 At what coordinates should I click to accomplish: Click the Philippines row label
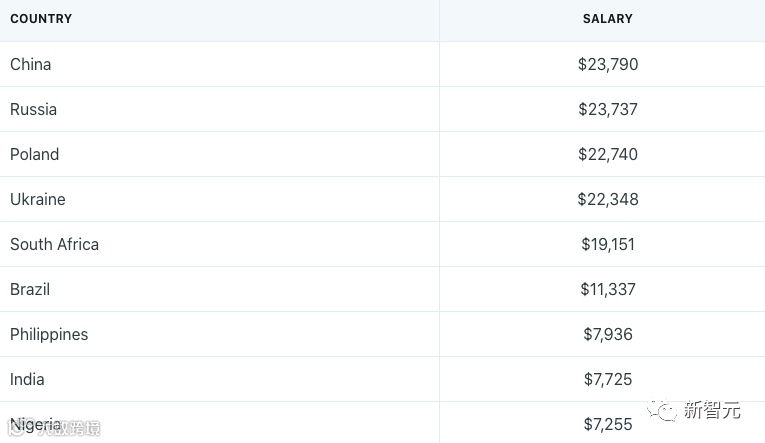click(x=49, y=334)
